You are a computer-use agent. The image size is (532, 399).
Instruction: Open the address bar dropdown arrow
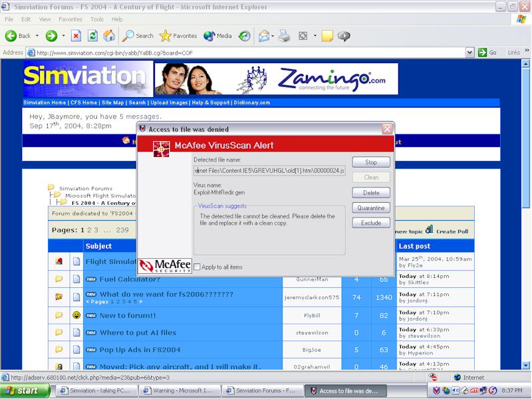[x=469, y=53]
